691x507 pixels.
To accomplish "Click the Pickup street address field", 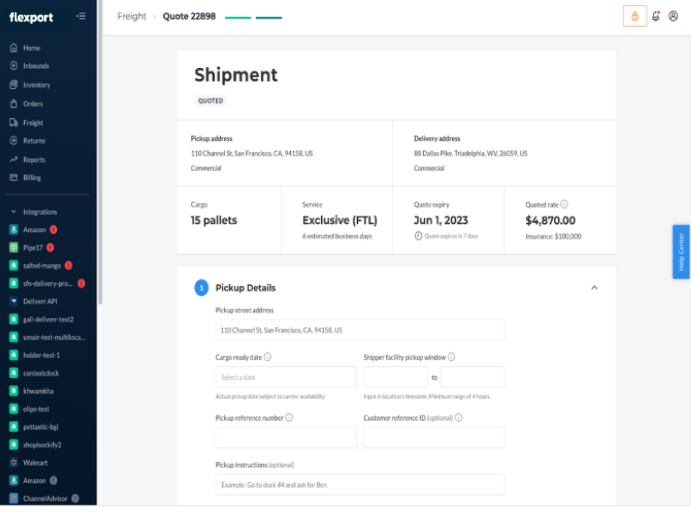I will pos(360,330).
